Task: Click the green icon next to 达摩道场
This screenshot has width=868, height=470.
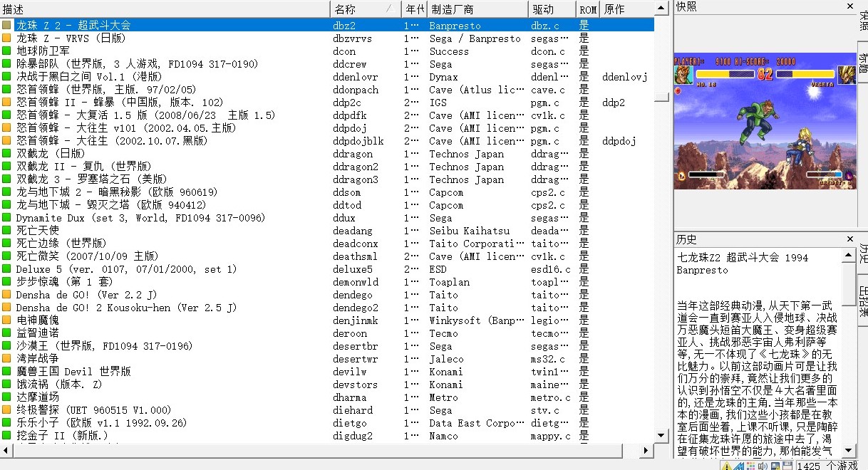Action: tap(7, 397)
